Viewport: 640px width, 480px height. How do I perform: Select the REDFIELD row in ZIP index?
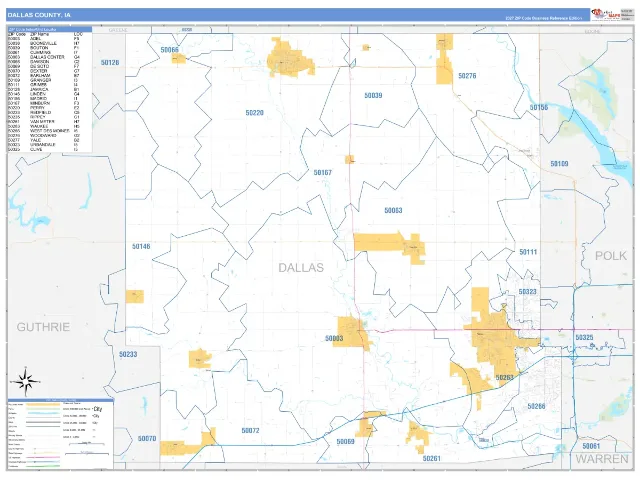(x=44, y=113)
